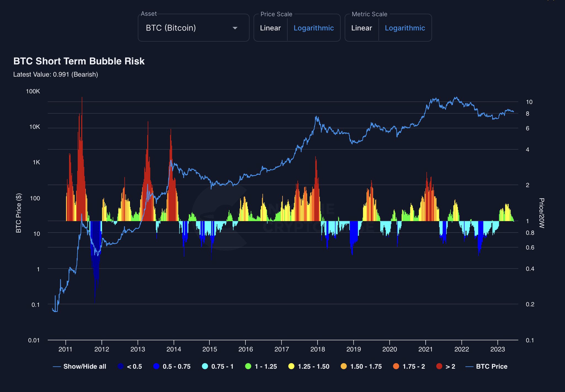Toggle the 0.5 - 0.75 legend series
This screenshot has height=392, width=565.
172,366
